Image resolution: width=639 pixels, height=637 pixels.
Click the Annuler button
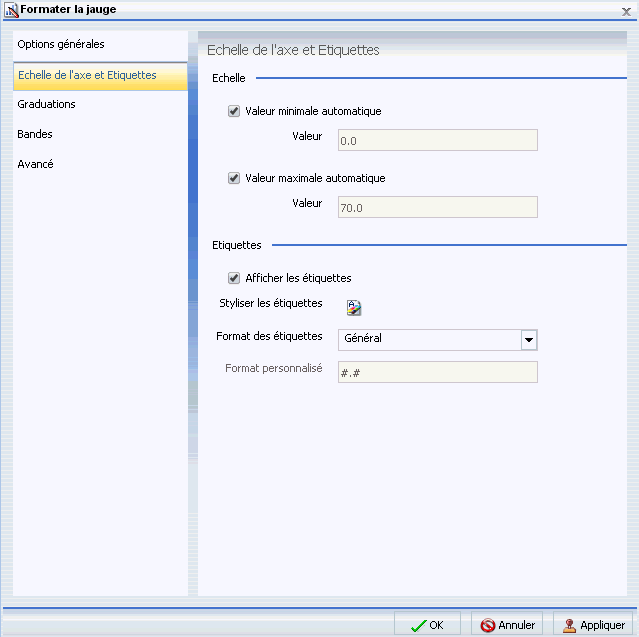coord(507,625)
